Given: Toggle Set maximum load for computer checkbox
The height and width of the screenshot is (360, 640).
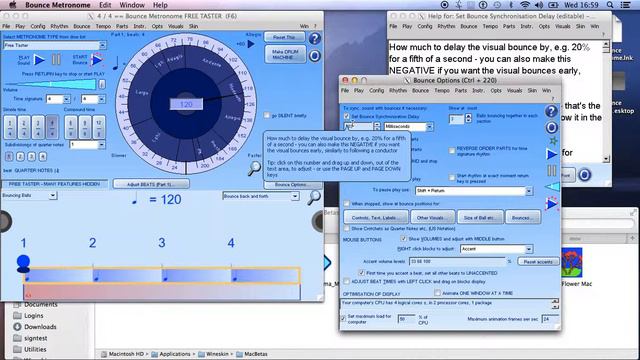Looking at the screenshot, I should pyautogui.click(x=343, y=318).
